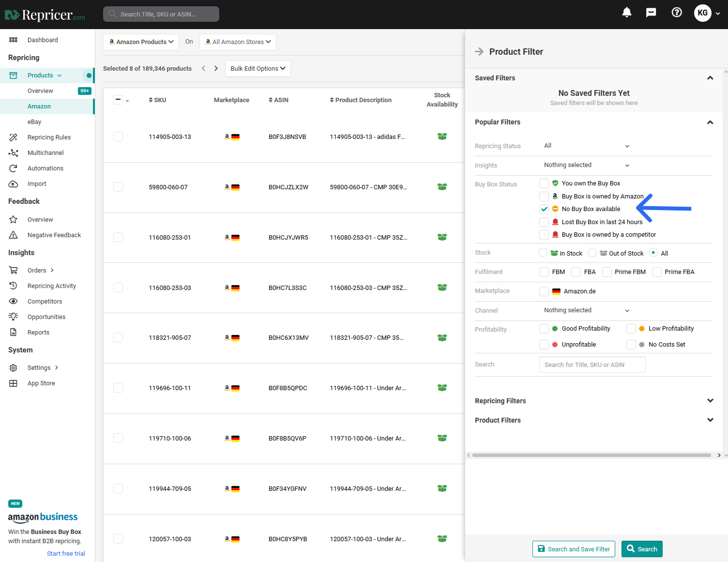Image resolution: width=728 pixels, height=562 pixels.
Task: Check 'Buy Box is owned by Amazon'
Action: tap(544, 197)
